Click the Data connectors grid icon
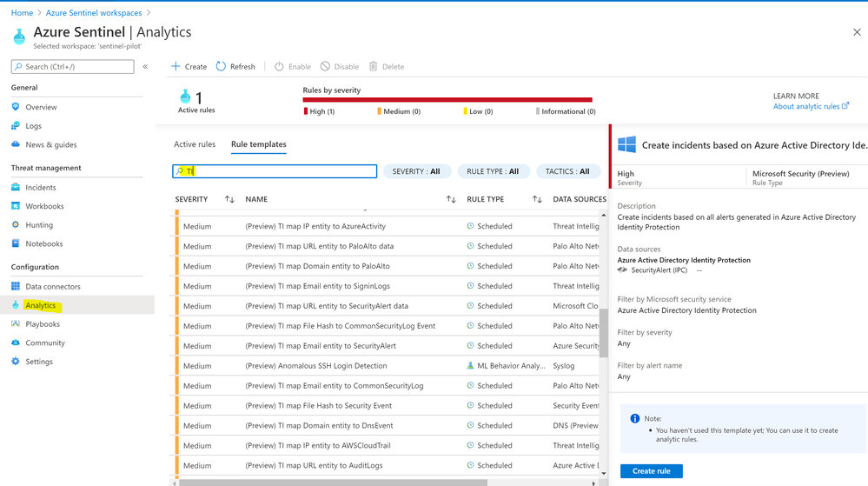 coord(16,287)
